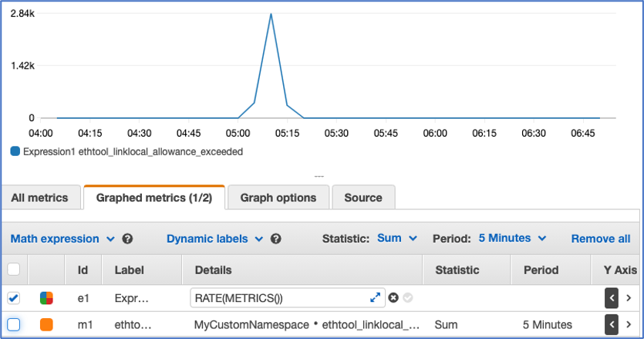Click the Statistic column header

[457, 270]
